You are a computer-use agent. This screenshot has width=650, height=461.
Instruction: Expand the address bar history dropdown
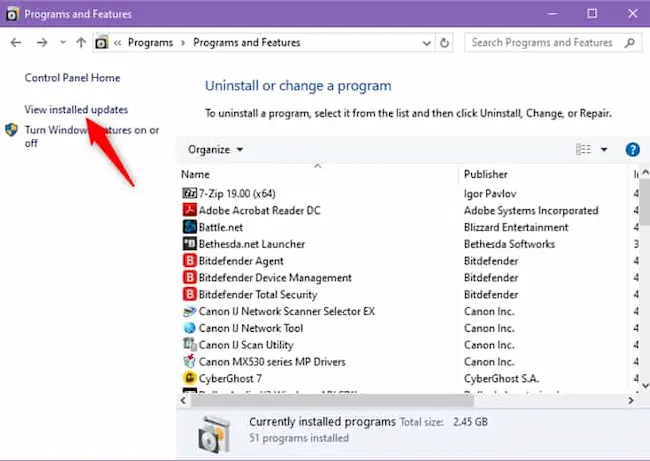point(426,43)
